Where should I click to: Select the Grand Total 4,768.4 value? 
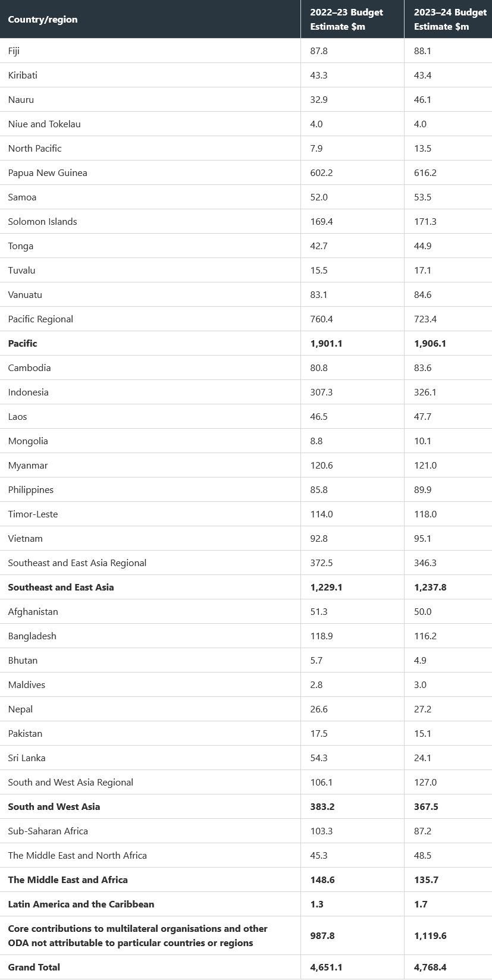430,968
